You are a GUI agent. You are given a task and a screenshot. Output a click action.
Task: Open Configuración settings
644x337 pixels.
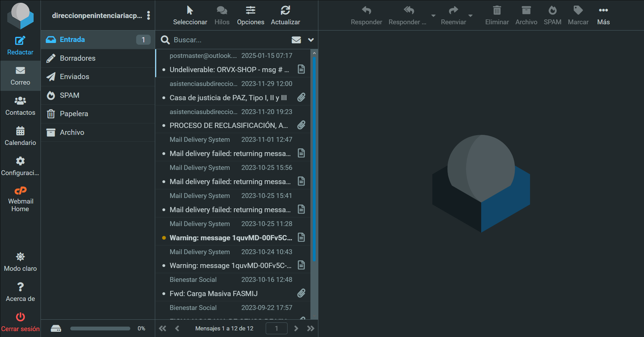[x=20, y=166]
